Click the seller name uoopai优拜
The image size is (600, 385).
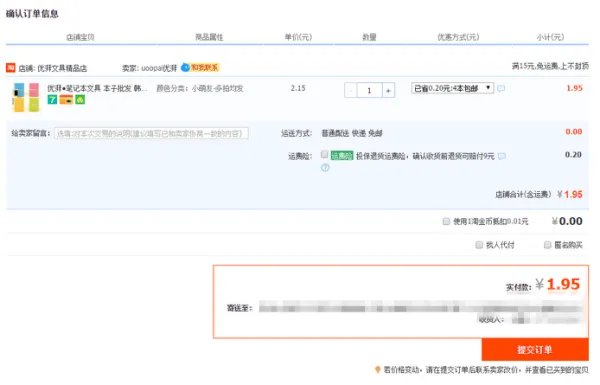159,68
